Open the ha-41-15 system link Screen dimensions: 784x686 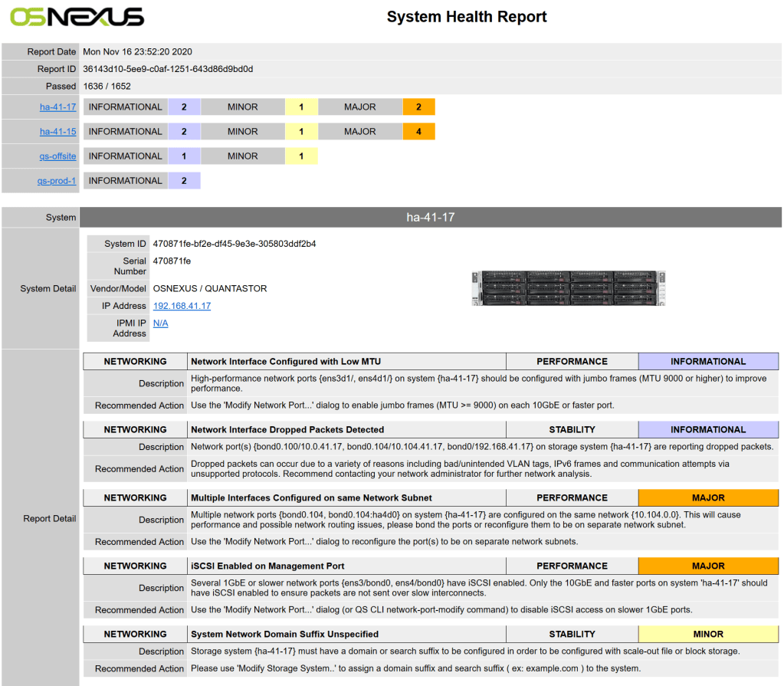58,132
